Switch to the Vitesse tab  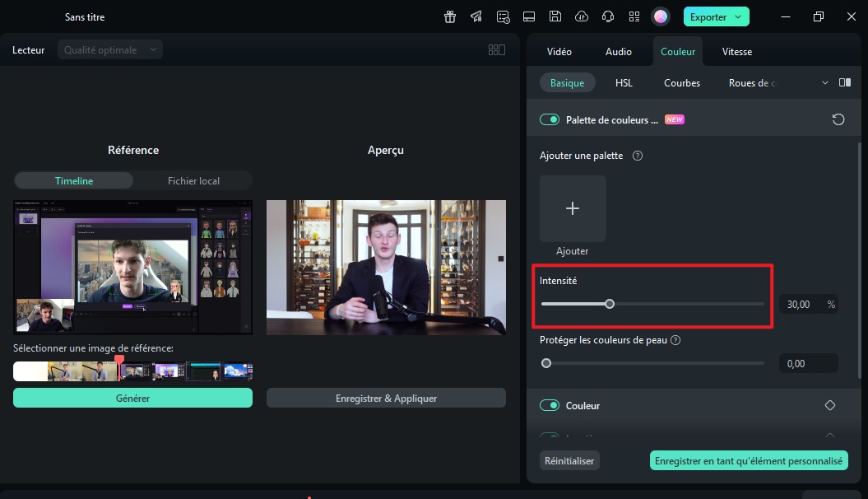point(737,52)
